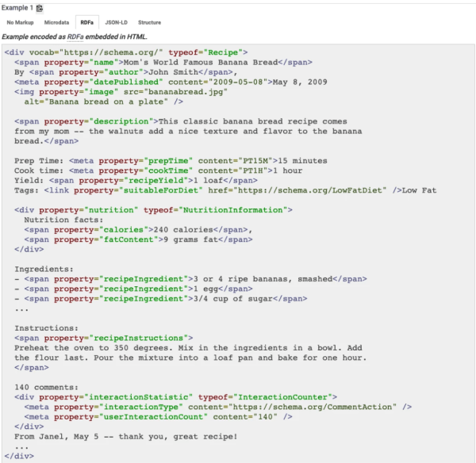Viewport: 476px width, 463px height.
Task: Click the Example 1 heading text
Action: pyautogui.click(x=17, y=8)
